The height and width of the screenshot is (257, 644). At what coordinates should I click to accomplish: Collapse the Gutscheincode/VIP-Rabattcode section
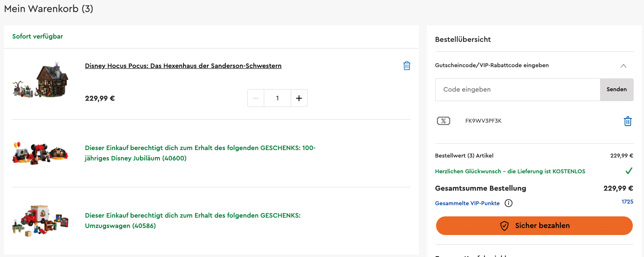(623, 65)
